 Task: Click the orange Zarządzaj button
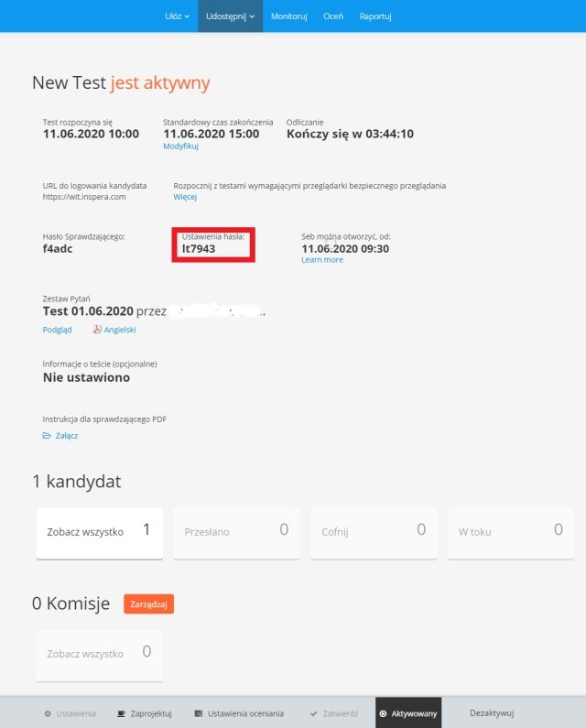click(148, 604)
